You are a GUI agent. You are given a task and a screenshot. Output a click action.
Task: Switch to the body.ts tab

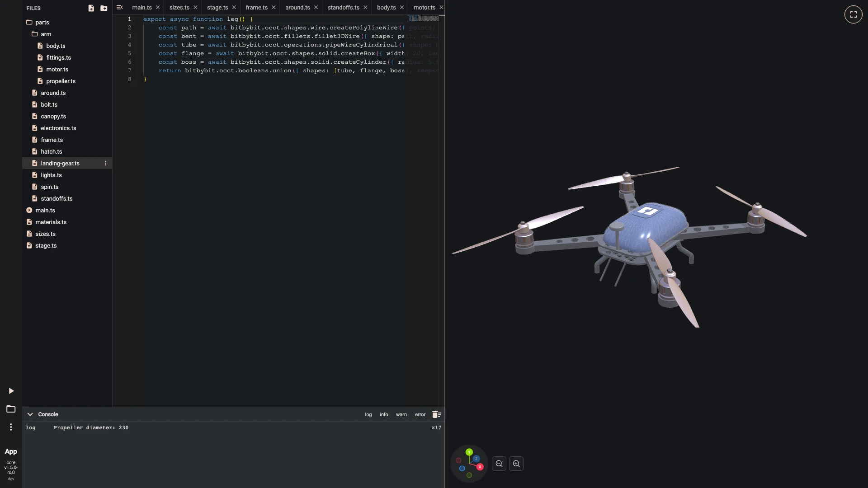coord(387,7)
